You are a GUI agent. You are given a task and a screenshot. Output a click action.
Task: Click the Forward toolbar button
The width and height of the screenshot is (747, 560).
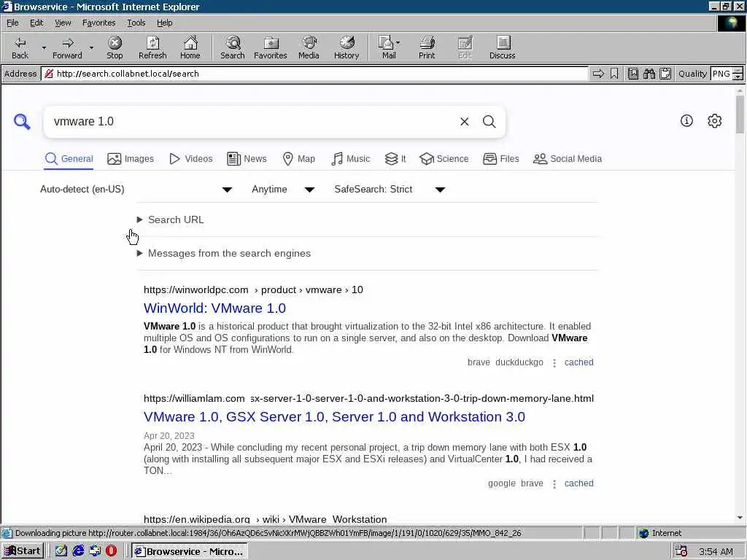point(67,47)
